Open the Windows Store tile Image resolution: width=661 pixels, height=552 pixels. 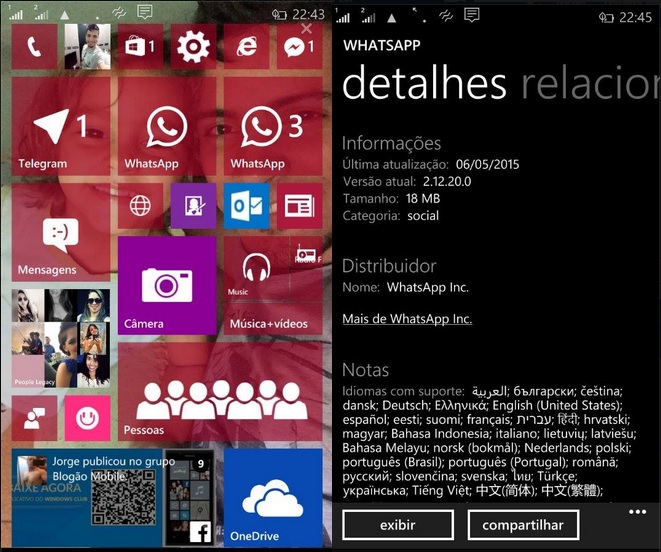139,47
